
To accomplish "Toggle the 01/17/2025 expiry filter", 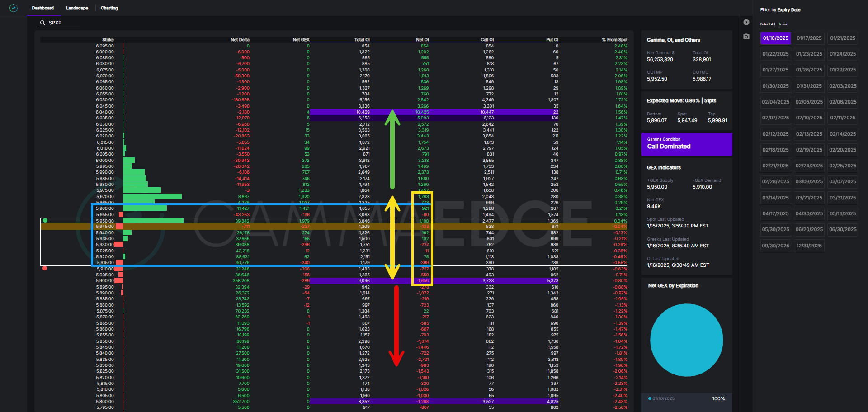I will (x=809, y=38).
